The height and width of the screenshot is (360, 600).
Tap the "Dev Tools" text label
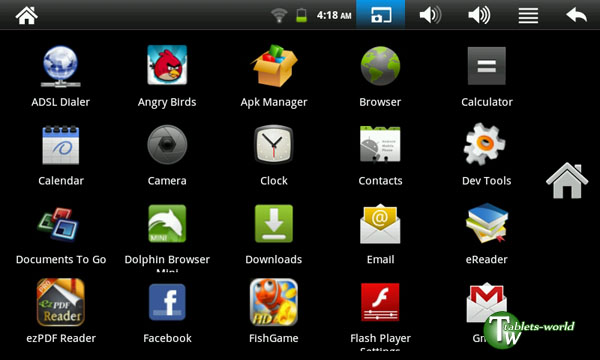[487, 181]
